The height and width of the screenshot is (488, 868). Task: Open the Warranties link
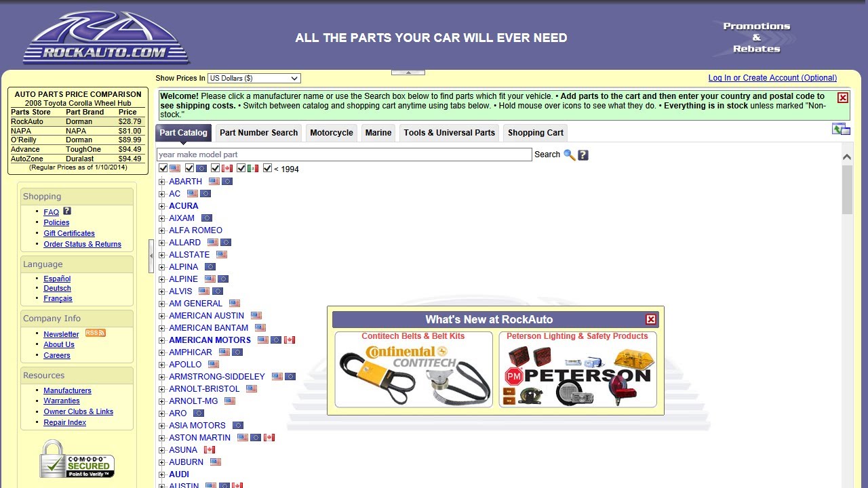pos(62,401)
